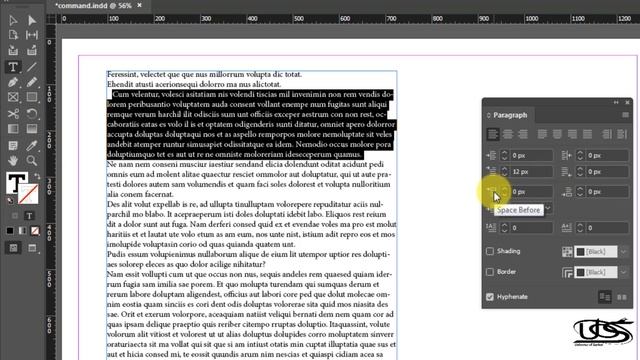Screen dimensions: 640x360
Task: Click the Stroke color box
Action: 28,194
